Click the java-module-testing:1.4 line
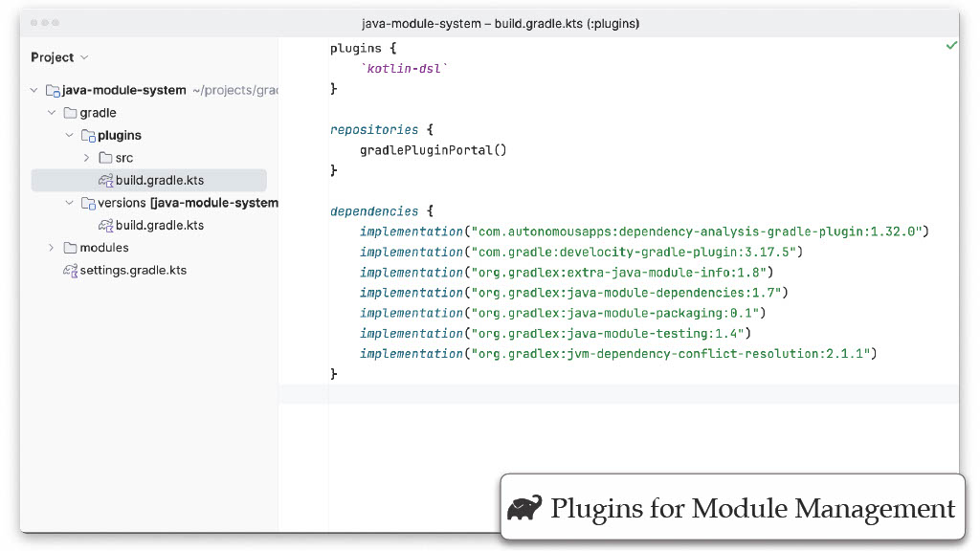This screenshot has height=551, width=980. coord(555,334)
